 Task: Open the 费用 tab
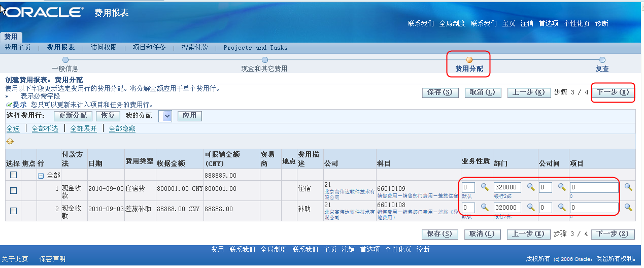coord(11,37)
